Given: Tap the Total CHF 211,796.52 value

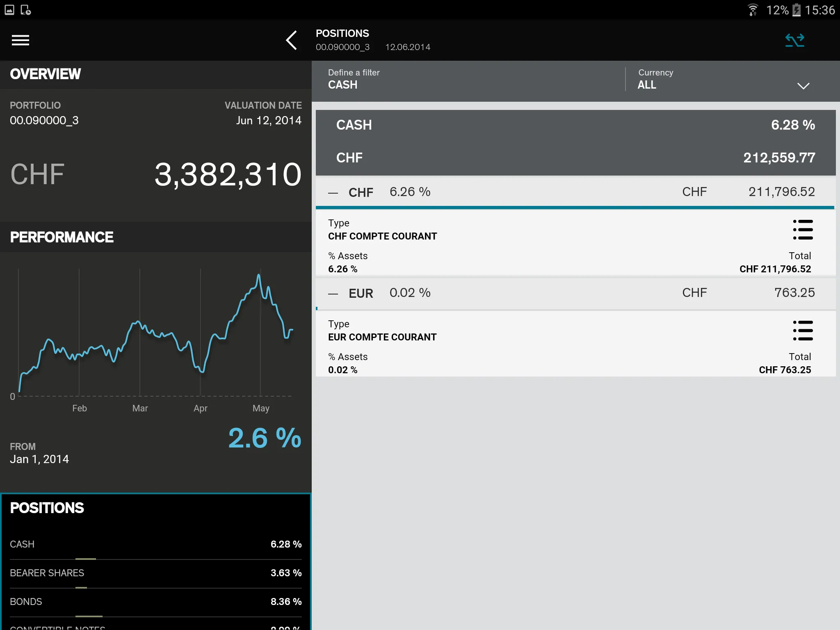Looking at the screenshot, I should (775, 269).
